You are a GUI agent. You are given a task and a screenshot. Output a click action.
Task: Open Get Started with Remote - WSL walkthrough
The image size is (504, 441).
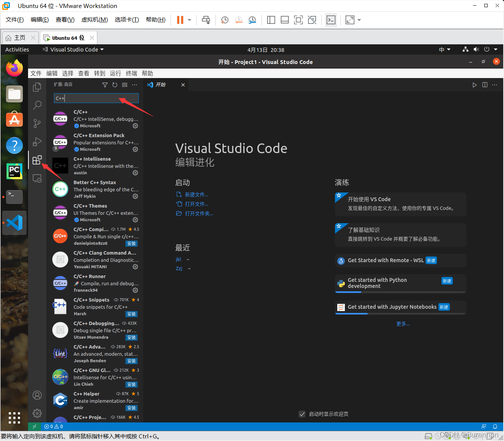pos(401,261)
